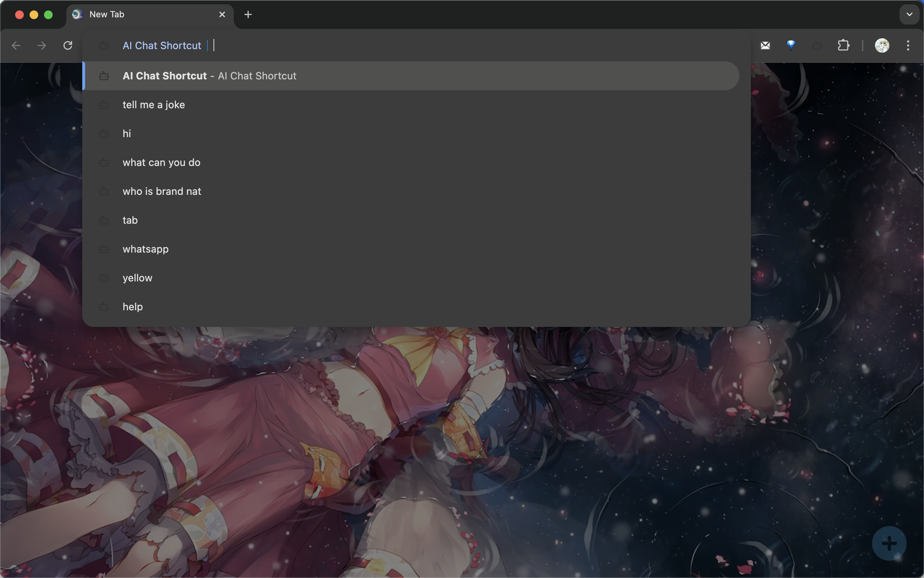Select the "tell me a joke" suggestion
Viewport: 924px width, 578px height.
(154, 105)
